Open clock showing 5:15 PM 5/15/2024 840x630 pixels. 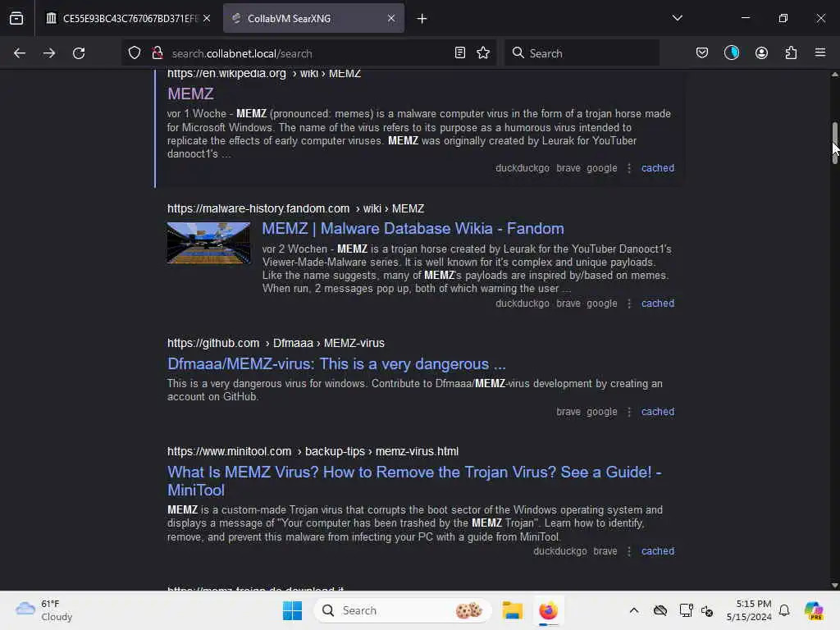point(749,610)
